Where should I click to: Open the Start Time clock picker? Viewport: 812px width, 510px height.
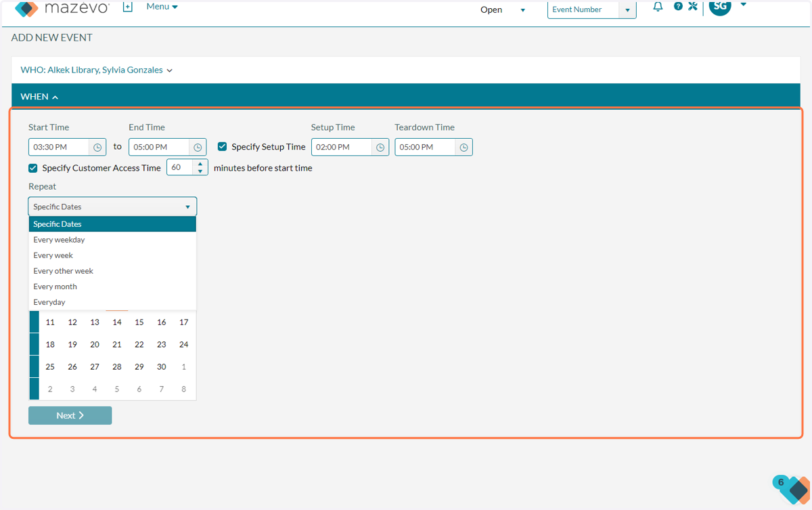[97, 147]
